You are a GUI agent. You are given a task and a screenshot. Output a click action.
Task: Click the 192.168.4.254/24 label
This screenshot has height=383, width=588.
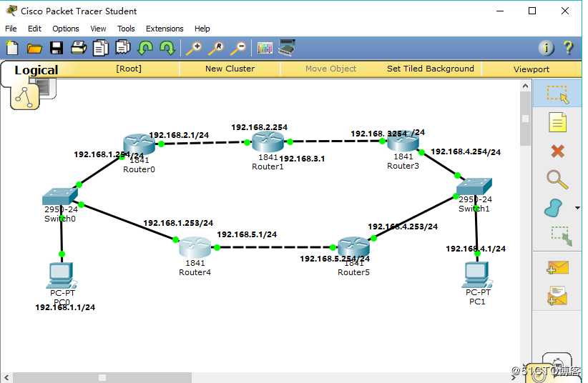(466, 151)
